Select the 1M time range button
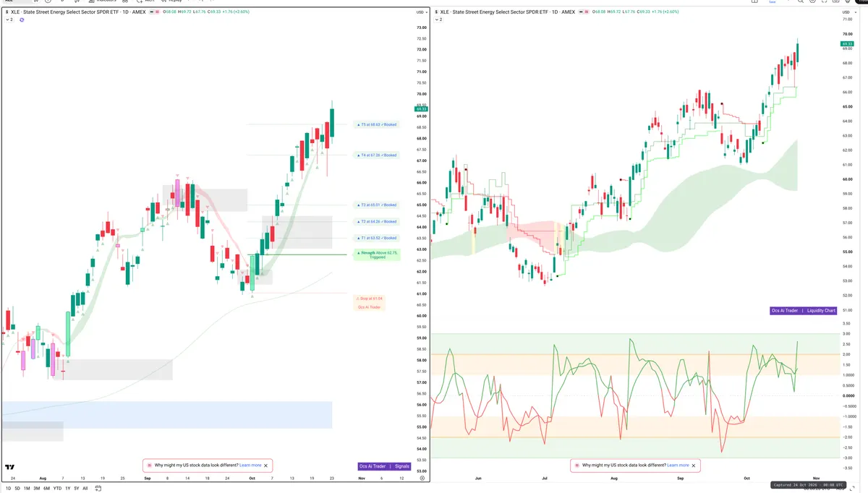The image size is (868, 493). point(27,488)
